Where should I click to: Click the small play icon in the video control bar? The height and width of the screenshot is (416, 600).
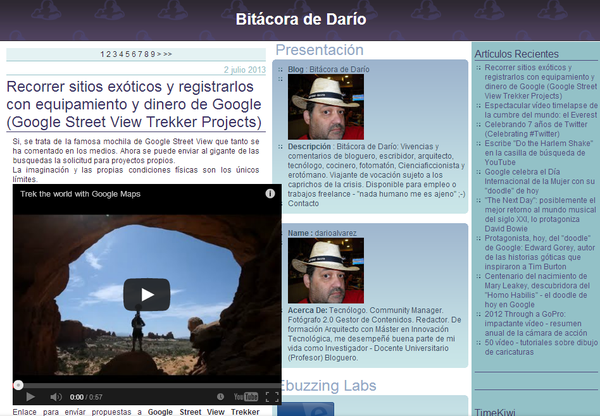30,397
